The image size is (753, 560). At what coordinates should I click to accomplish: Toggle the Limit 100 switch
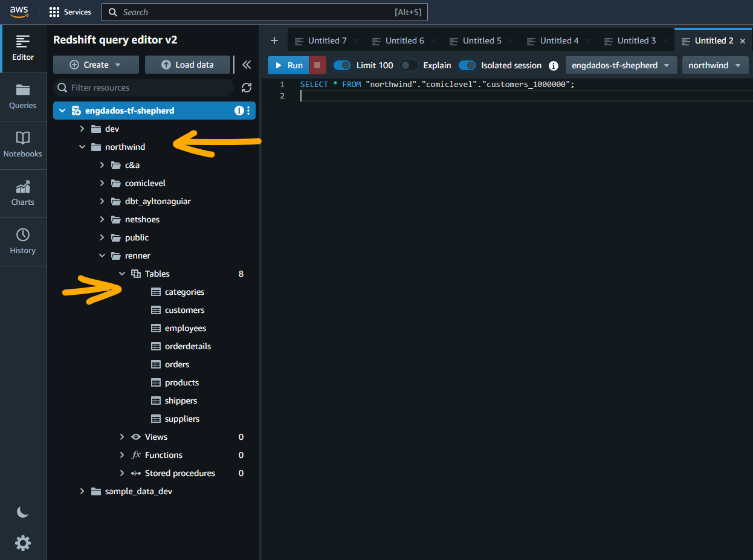[x=342, y=65]
